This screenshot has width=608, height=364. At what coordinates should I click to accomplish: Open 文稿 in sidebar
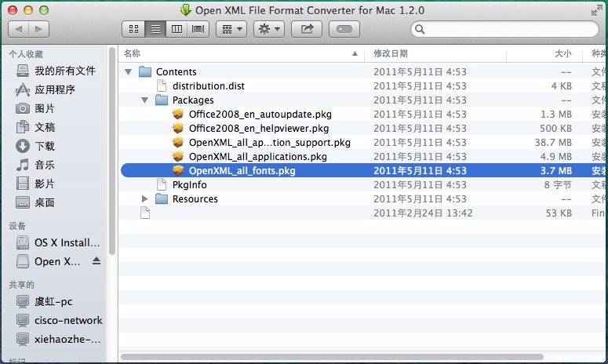click(35, 127)
